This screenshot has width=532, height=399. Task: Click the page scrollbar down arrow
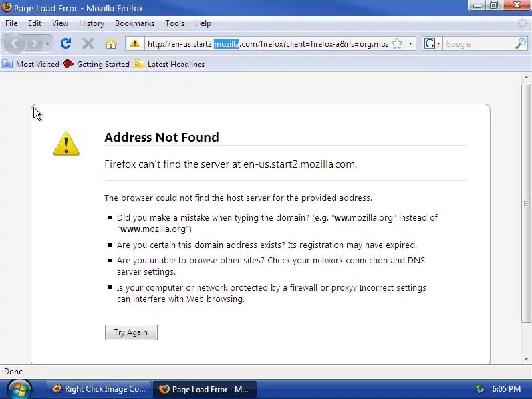pyautogui.click(x=526, y=359)
